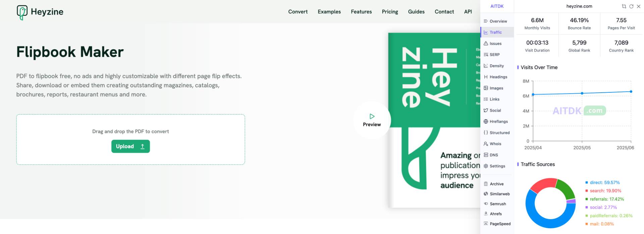
Task: Click the PDF drag and drop area
Action: [x=130, y=139]
